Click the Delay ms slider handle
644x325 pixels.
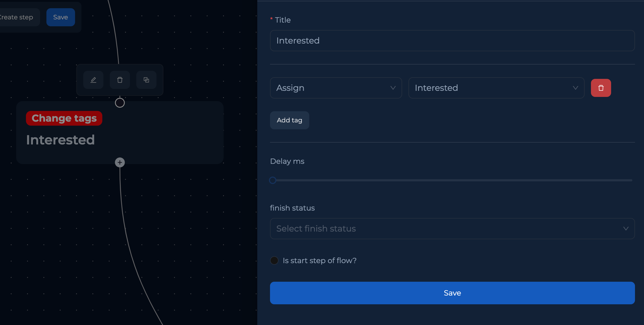(273, 180)
